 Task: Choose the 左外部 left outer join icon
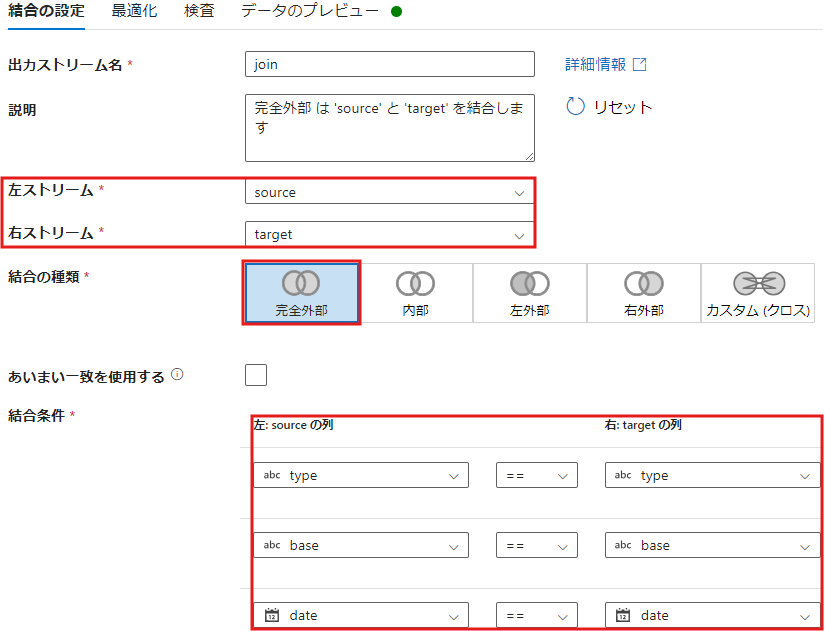[529, 284]
